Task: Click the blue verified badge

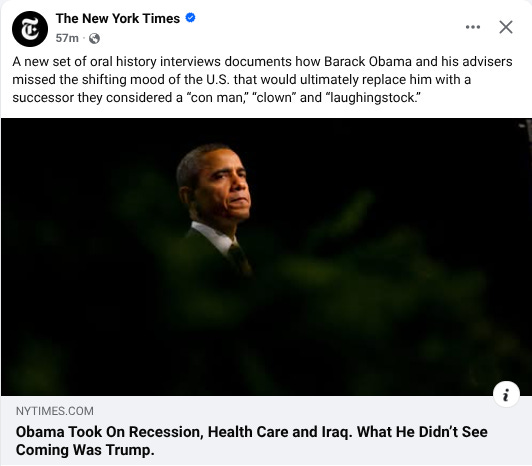Action: (190, 18)
